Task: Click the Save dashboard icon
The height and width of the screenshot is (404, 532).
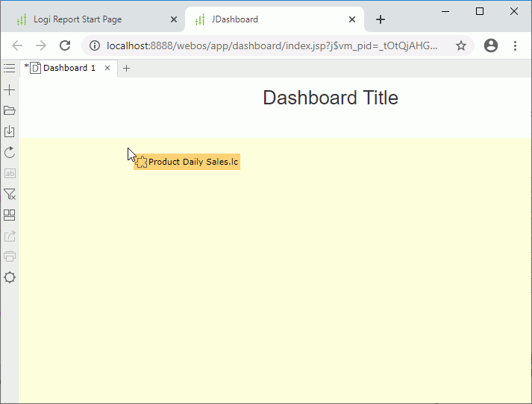Action: (x=10, y=132)
